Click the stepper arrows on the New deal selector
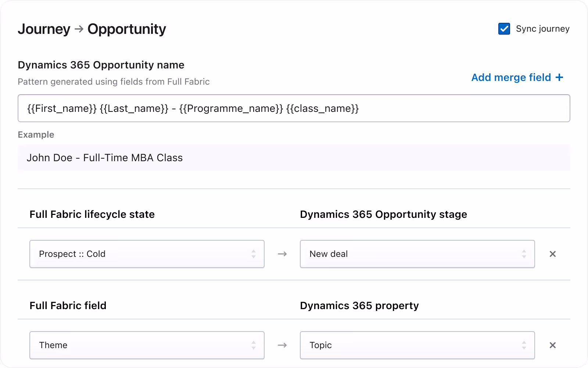Viewport: 588px width, 368px height. (525, 254)
